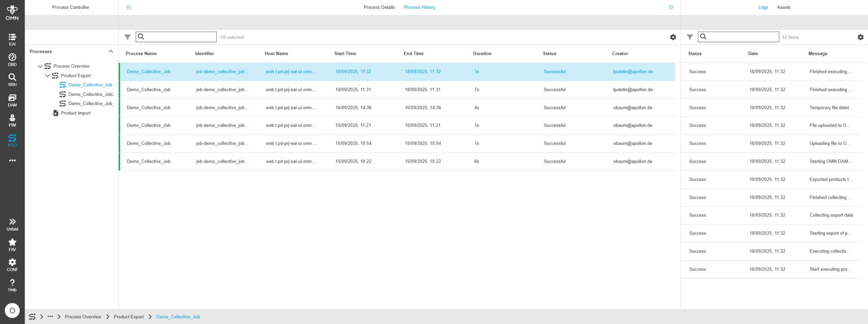This screenshot has width=868, height=324.
Task: Open the Help icon
Action: click(12, 285)
